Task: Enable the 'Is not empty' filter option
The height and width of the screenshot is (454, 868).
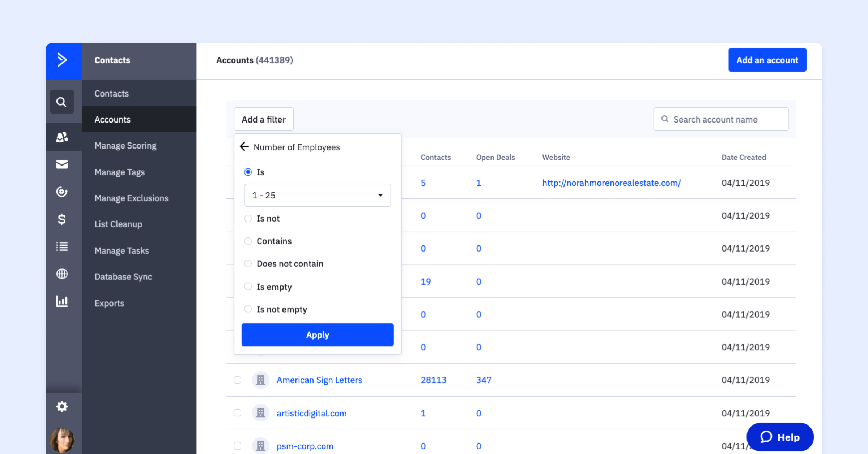Action: (247, 309)
